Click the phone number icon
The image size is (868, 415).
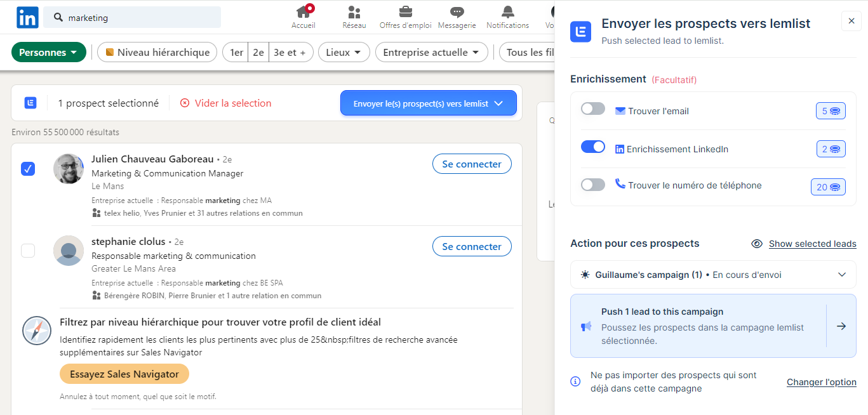pos(620,184)
